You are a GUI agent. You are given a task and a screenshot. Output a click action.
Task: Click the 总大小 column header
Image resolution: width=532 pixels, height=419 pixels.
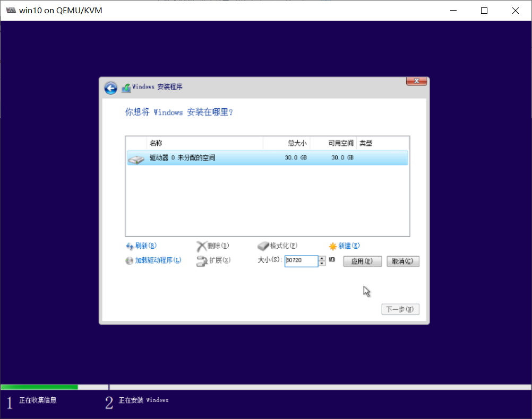[x=286, y=143]
